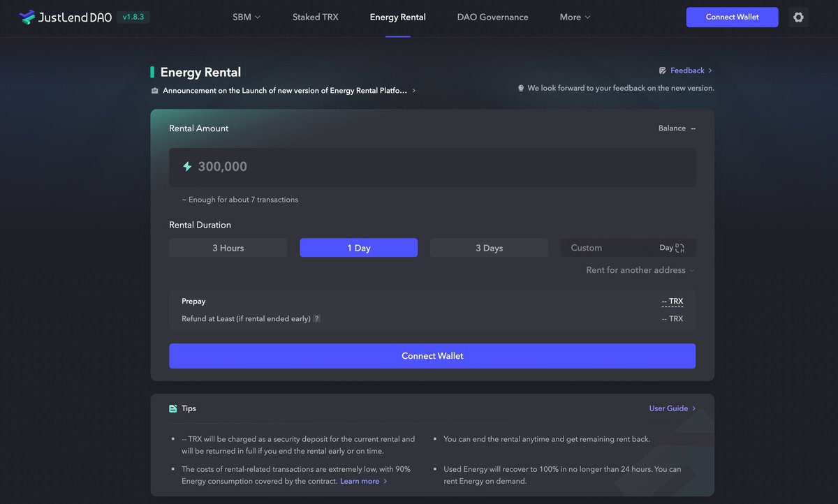Select 3 Days rental duration
This screenshot has height=504, width=838.
coord(489,248)
